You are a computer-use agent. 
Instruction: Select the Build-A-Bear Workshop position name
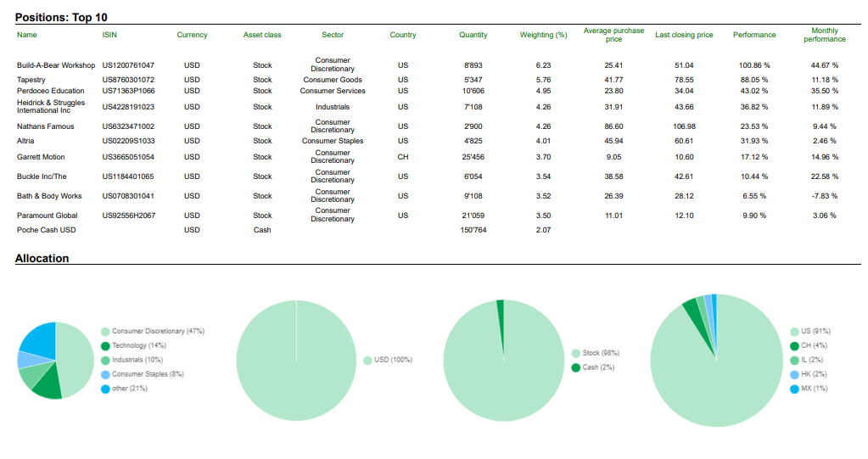coord(56,65)
